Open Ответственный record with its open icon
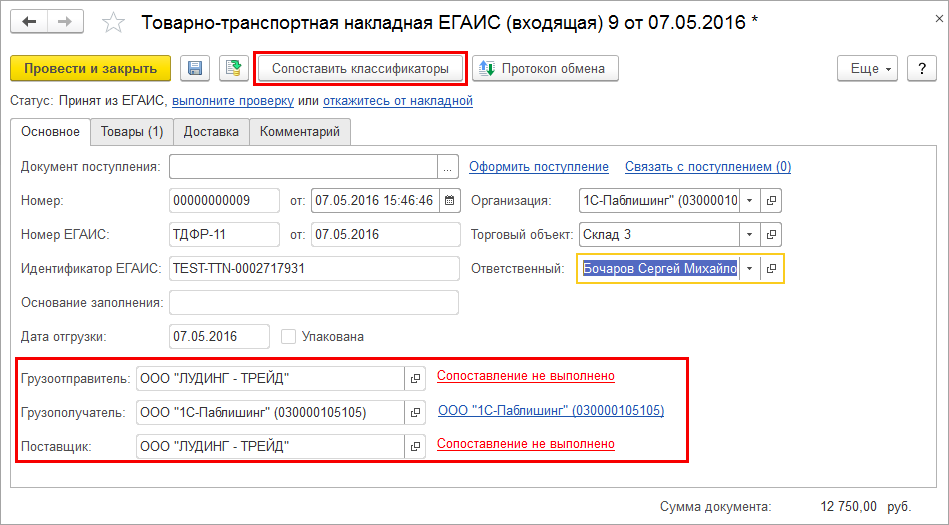949x525 pixels. click(x=771, y=268)
